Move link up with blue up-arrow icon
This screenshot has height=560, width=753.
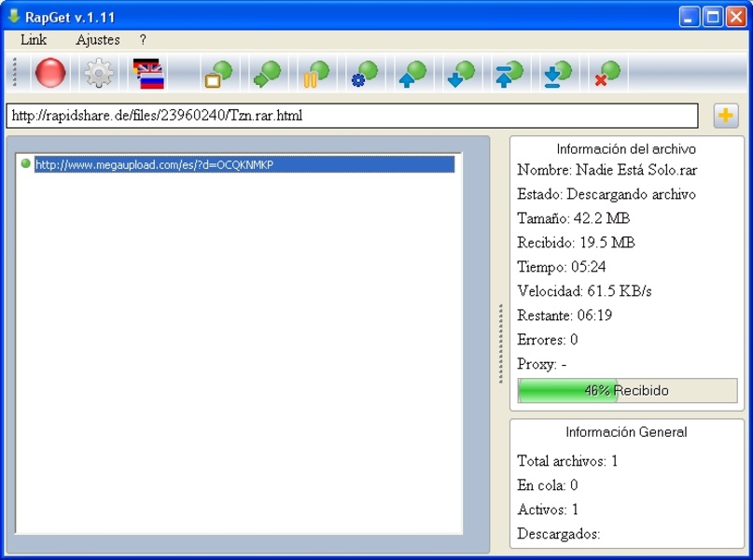click(x=413, y=74)
